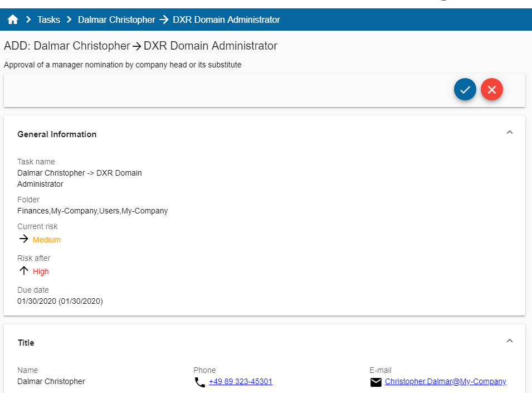Call phone number +49 89 323-45301
The width and height of the screenshot is (532, 393).
tap(240, 382)
